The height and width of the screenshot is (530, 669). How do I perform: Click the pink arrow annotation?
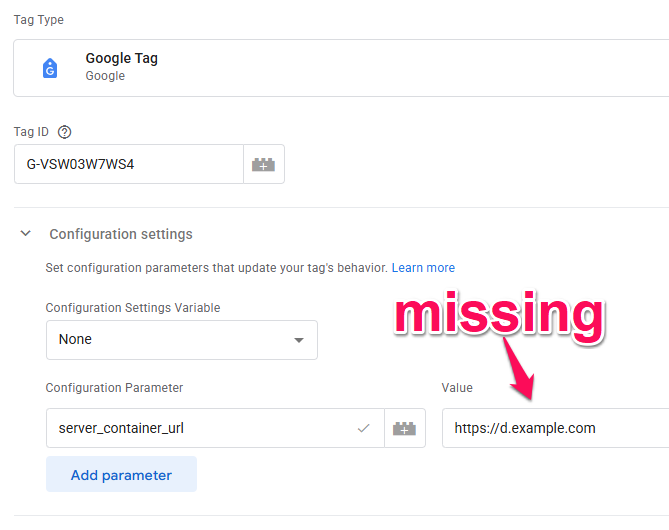[518, 366]
